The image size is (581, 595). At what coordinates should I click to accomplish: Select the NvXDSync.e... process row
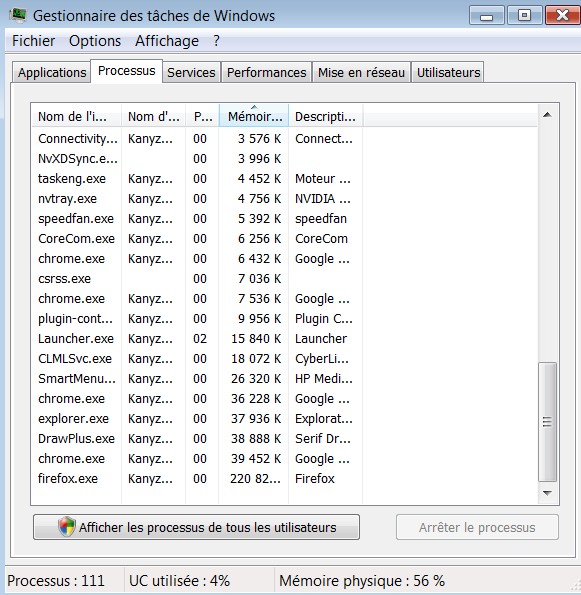(197, 159)
